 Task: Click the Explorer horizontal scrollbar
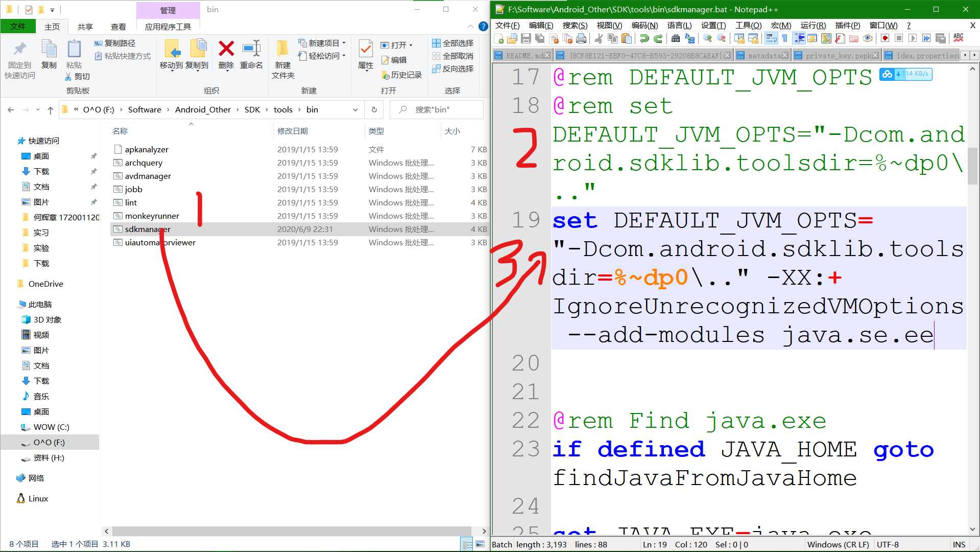(x=291, y=531)
